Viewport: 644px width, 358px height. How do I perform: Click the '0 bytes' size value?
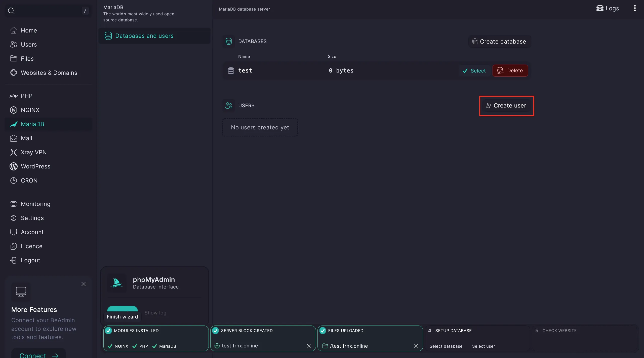(341, 71)
